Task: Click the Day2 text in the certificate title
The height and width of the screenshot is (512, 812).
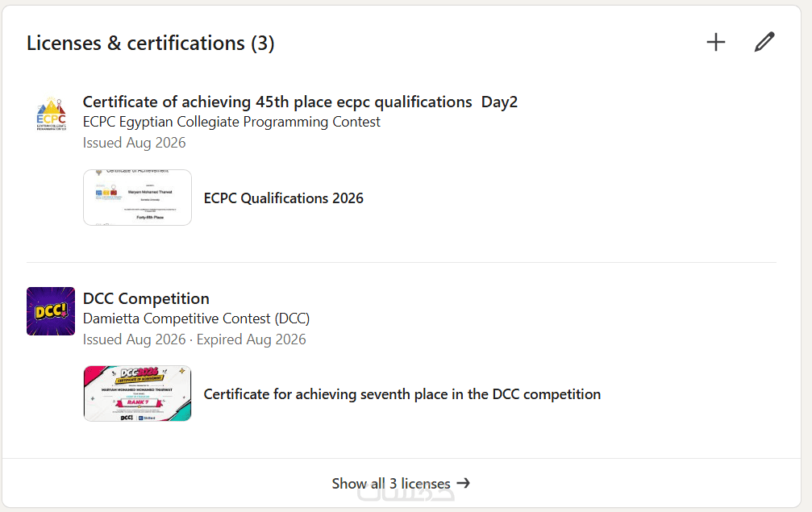Action: pos(499,102)
